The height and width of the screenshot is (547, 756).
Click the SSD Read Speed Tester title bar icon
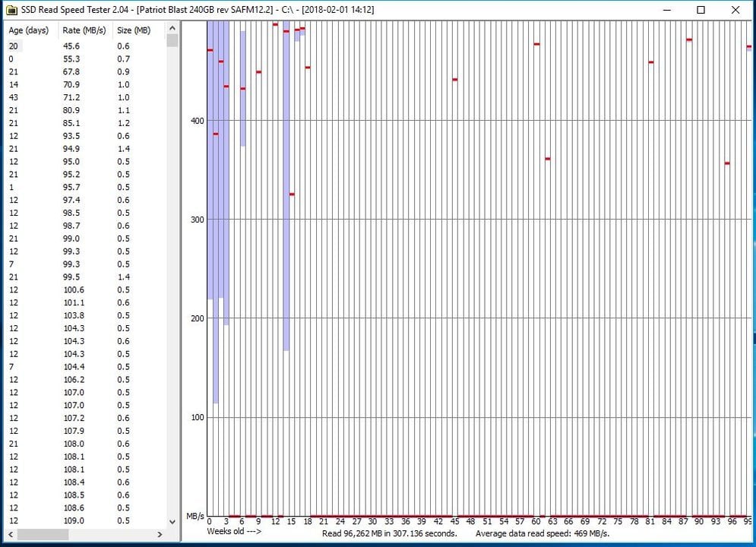click(x=11, y=10)
